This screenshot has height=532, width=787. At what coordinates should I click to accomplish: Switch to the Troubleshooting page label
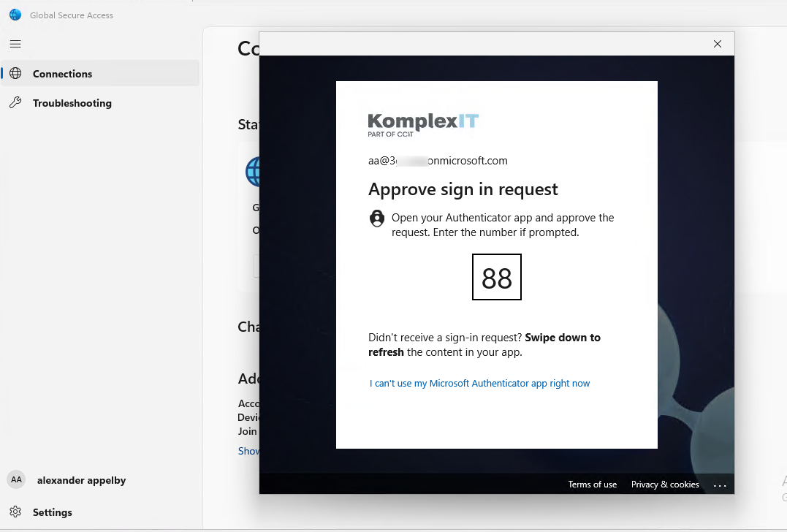pyautogui.click(x=72, y=103)
